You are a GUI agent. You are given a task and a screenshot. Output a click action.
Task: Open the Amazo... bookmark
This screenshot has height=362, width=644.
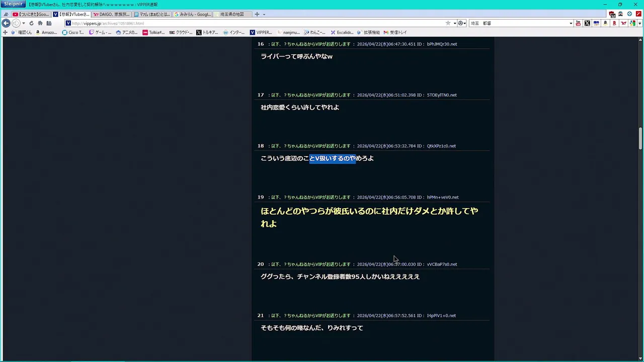46,32
